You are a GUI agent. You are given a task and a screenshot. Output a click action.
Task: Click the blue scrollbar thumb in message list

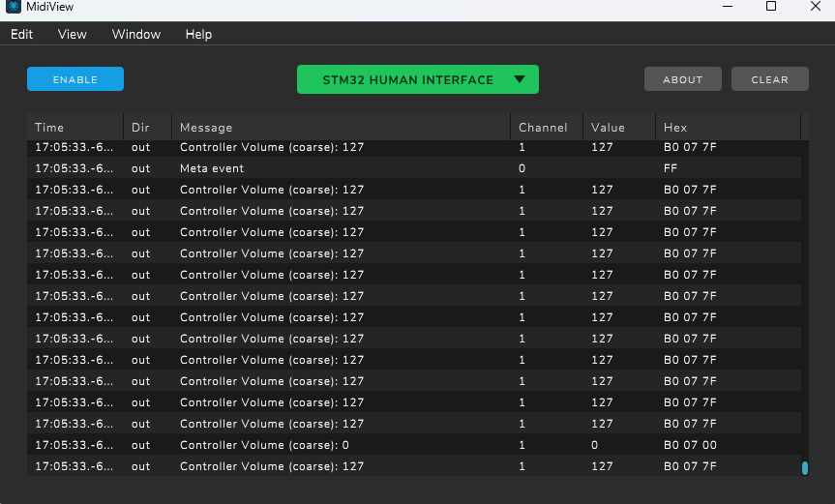tap(804, 468)
